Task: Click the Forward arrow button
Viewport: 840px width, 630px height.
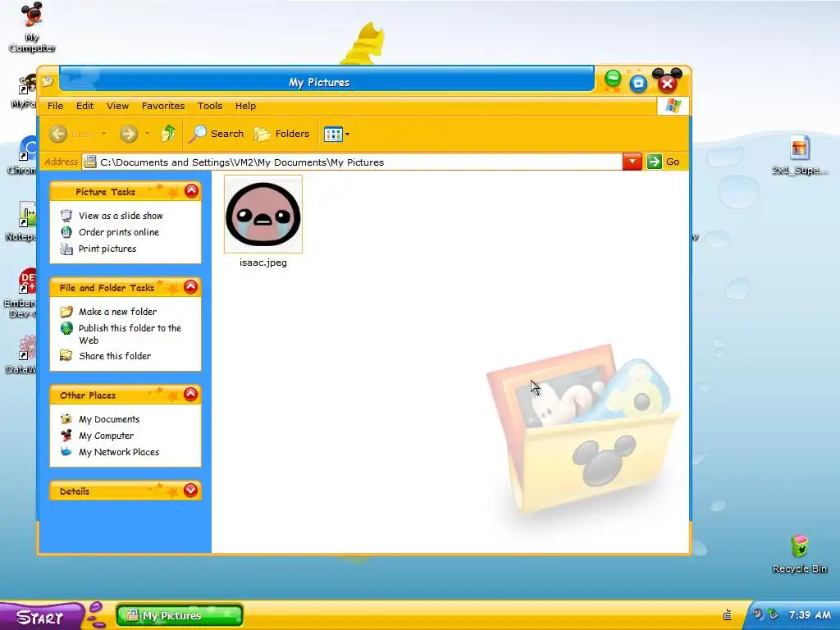Action: (129, 134)
